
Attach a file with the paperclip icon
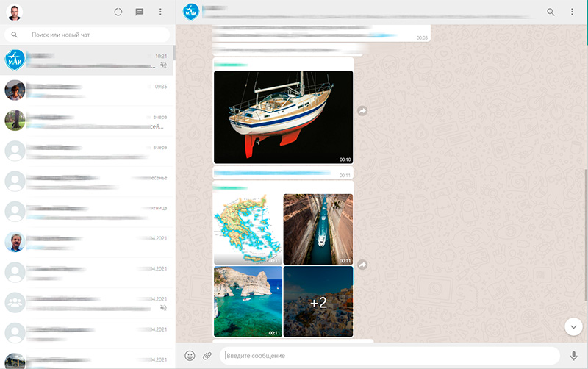[207, 356]
